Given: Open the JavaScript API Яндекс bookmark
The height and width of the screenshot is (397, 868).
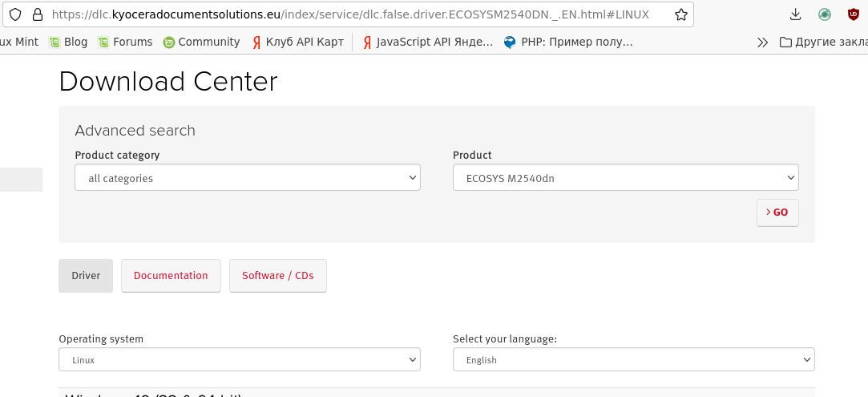Looking at the screenshot, I should coord(427,42).
